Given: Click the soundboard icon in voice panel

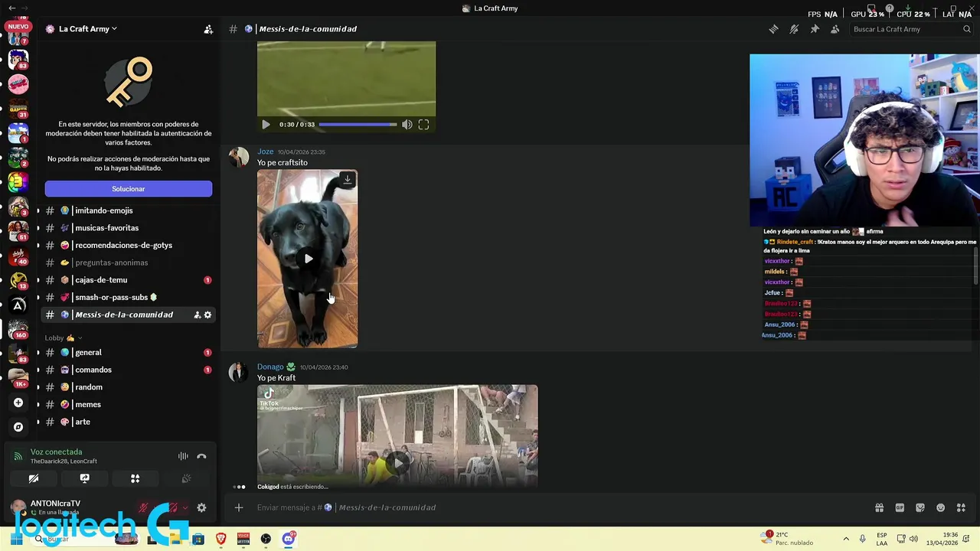Looking at the screenshot, I should tap(186, 478).
